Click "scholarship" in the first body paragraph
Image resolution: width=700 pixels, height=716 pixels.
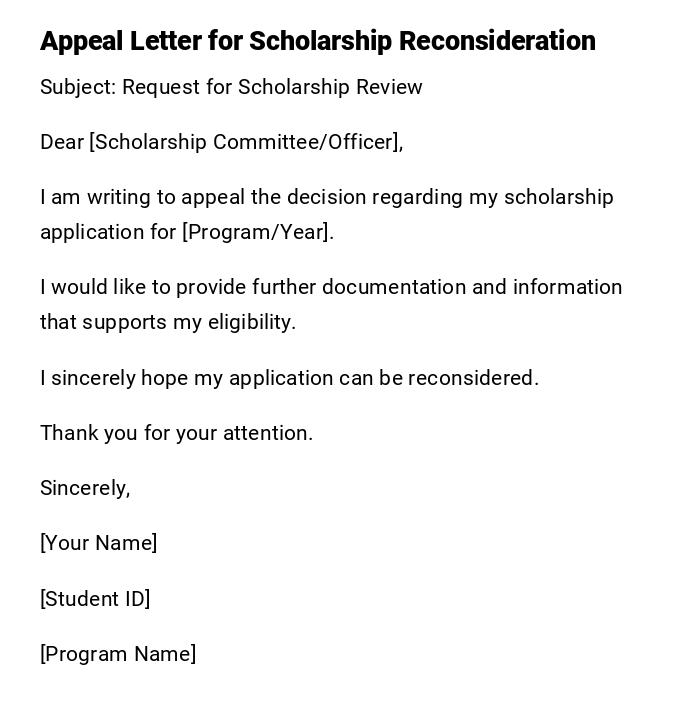click(x=558, y=197)
